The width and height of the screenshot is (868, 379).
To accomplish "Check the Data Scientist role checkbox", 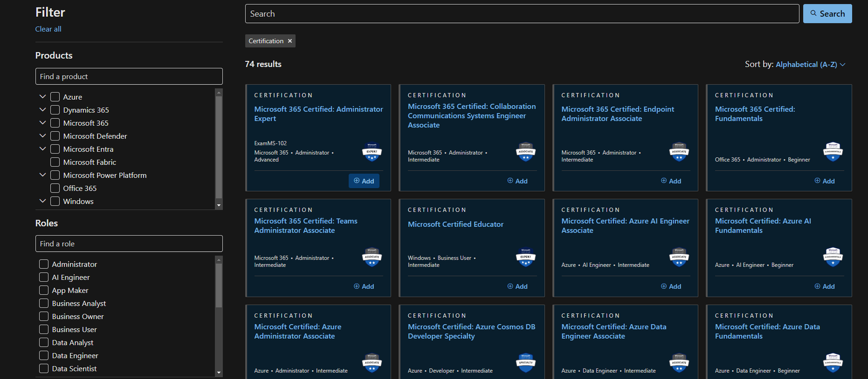I will tap(44, 369).
